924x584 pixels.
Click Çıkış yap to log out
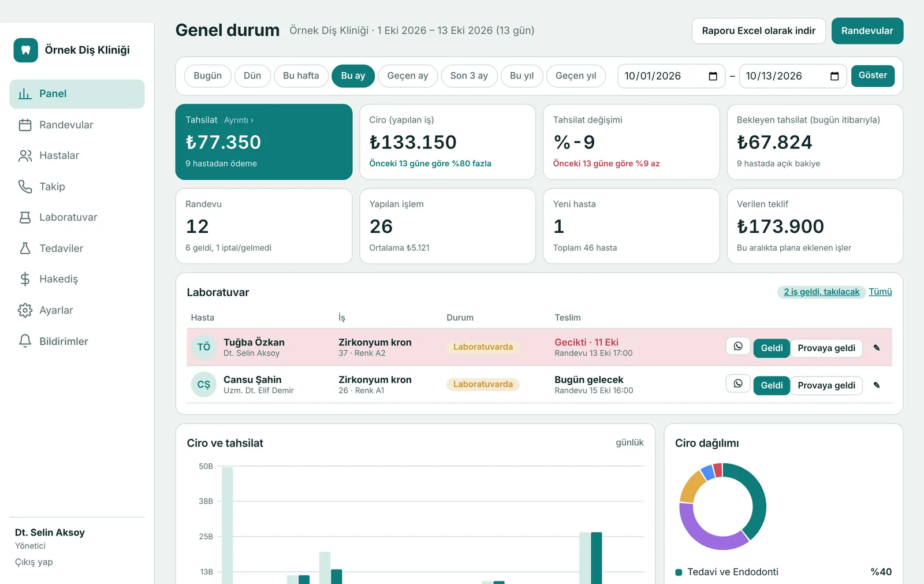34,562
